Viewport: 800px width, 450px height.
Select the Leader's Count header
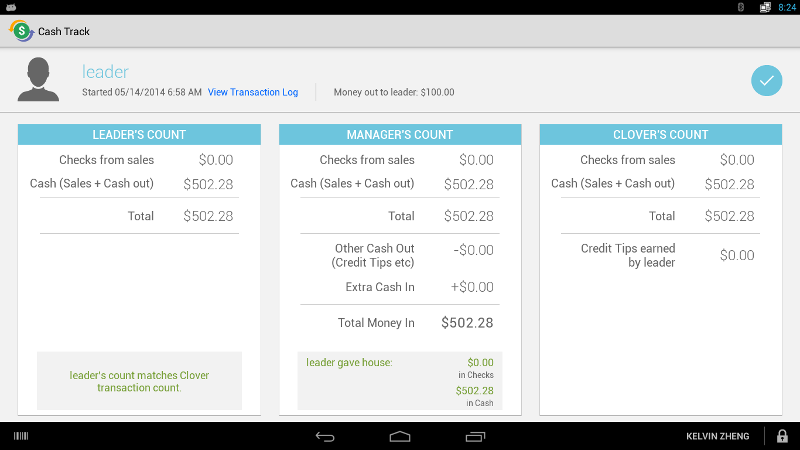coord(139,135)
